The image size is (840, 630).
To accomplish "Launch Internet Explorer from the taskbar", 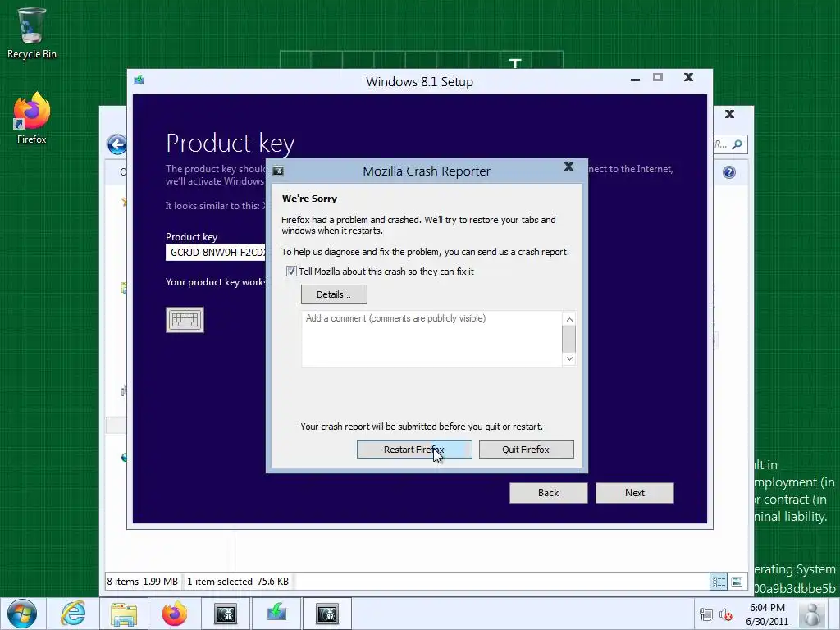I will pos(73,614).
